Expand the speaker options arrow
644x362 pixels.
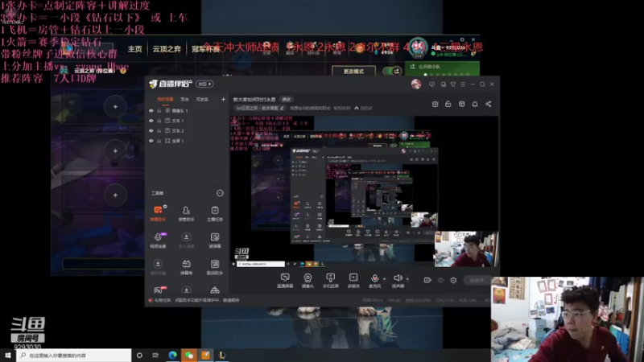point(407,279)
